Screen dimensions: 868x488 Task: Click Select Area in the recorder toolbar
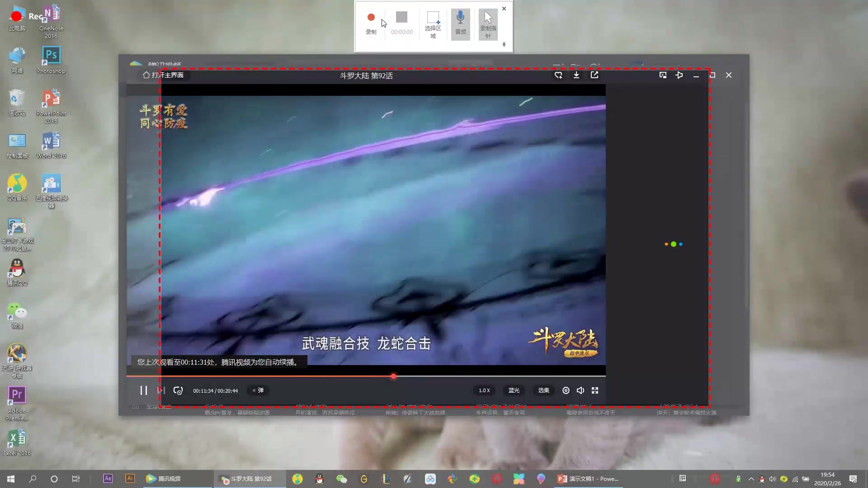click(x=433, y=24)
